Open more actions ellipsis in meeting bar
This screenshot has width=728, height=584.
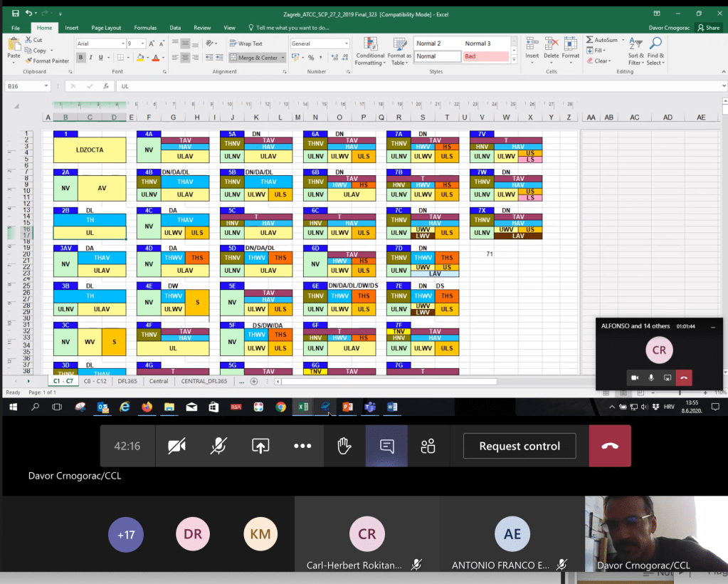click(302, 446)
